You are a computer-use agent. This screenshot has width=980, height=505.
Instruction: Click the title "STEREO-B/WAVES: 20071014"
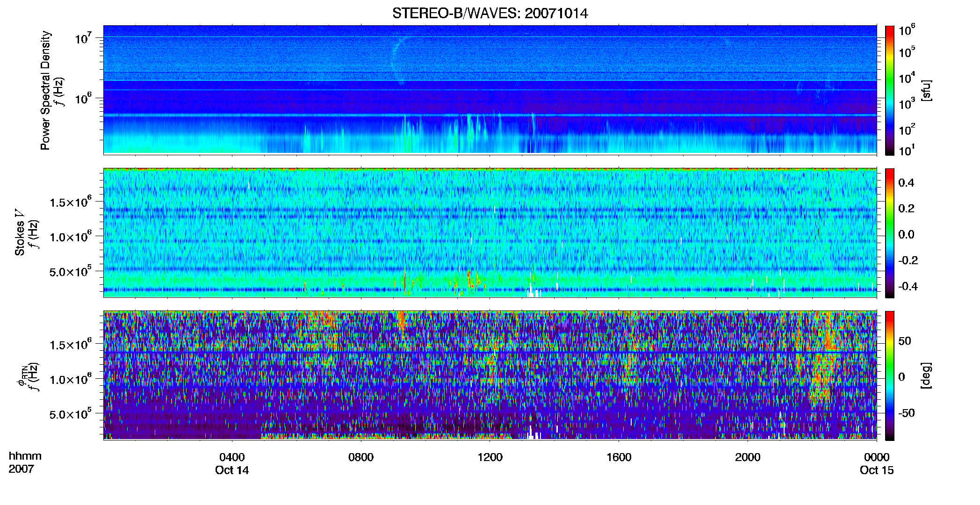click(490, 13)
